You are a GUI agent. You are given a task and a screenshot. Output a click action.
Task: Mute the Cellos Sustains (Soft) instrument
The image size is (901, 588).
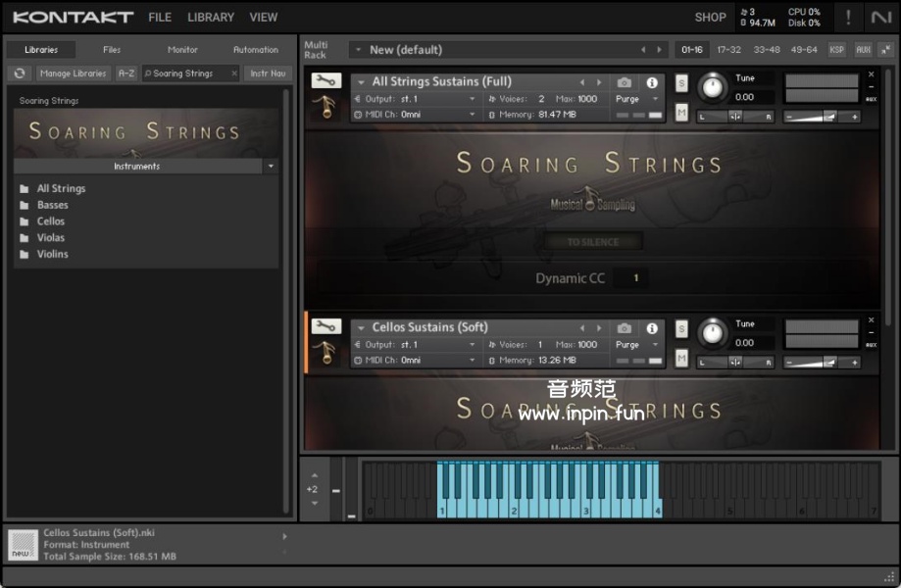click(x=681, y=359)
